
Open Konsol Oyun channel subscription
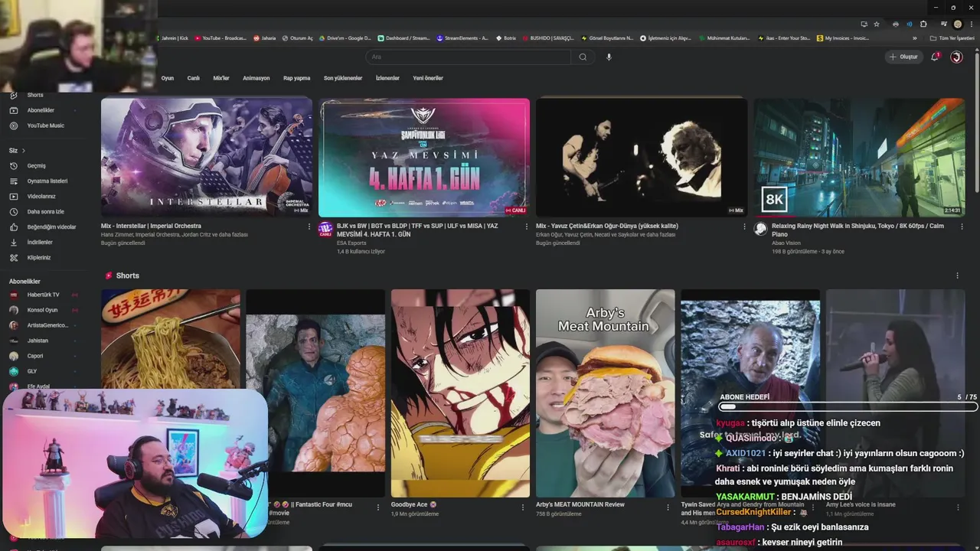click(42, 310)
